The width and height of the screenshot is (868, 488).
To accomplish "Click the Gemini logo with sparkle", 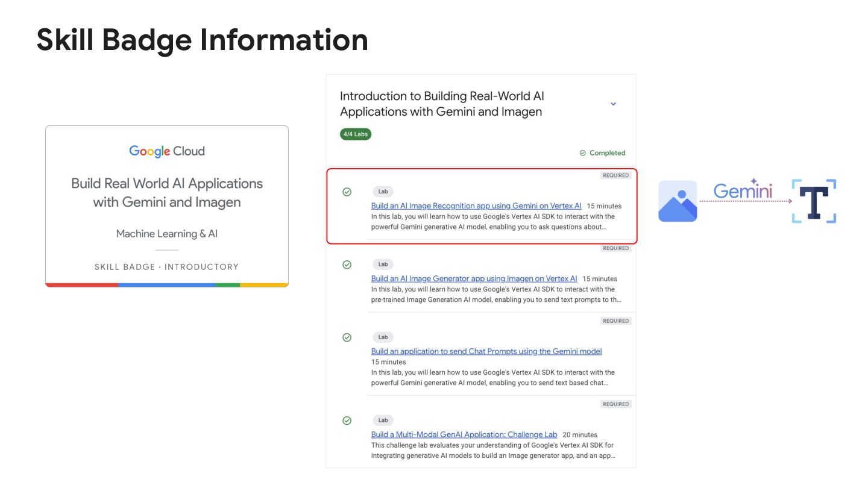I will tap(743, 190).
